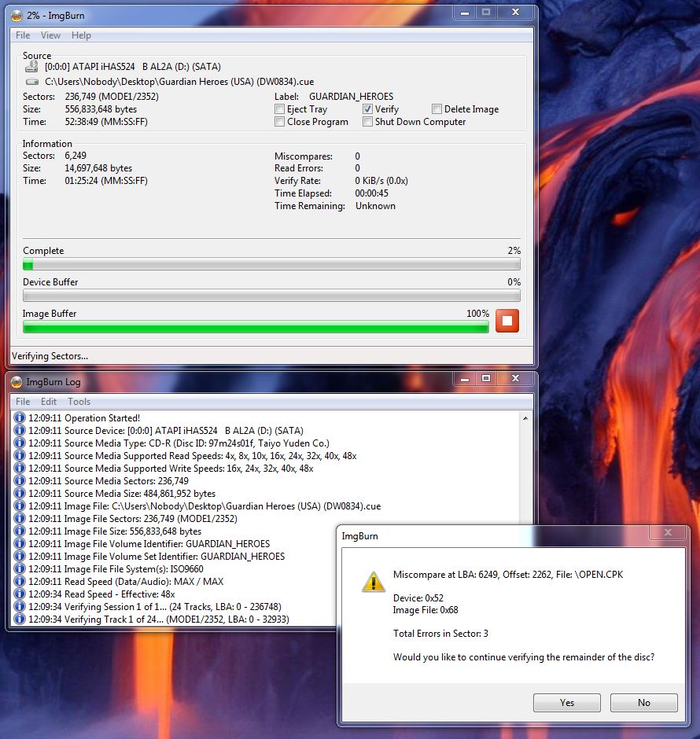
Task: Click info icon beside Read Speed - Effective line
Action: [x=20, y=594]
